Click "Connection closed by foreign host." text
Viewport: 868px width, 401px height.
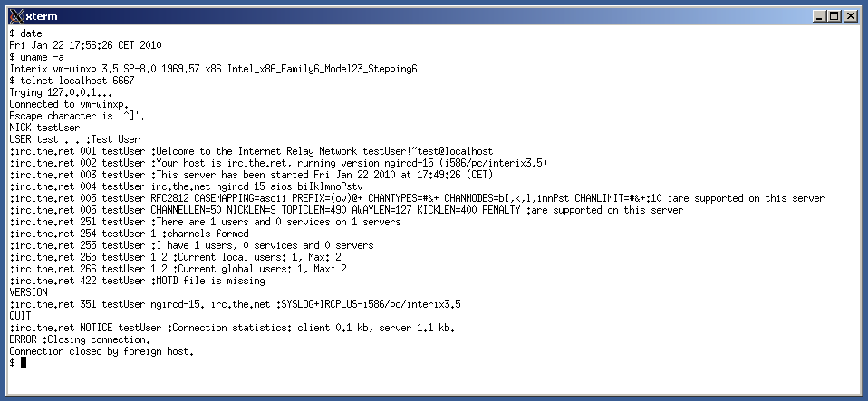[x=101, y=351]
